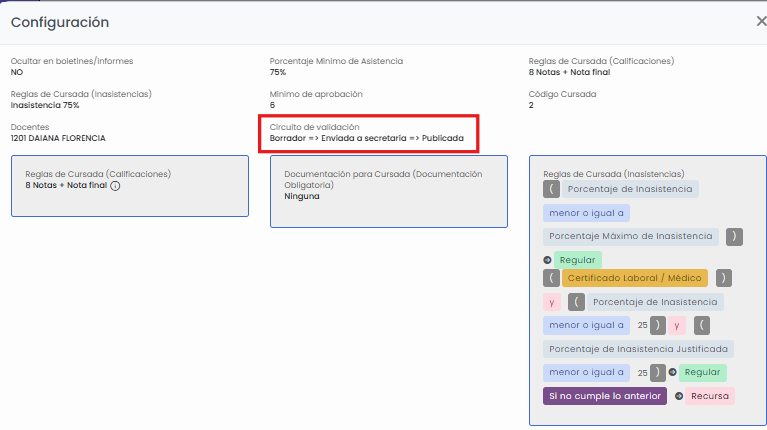This screenshot has height=430, width=767.
Task: Click the Documentación para Cursada label
Action: (x=383, y=179)
